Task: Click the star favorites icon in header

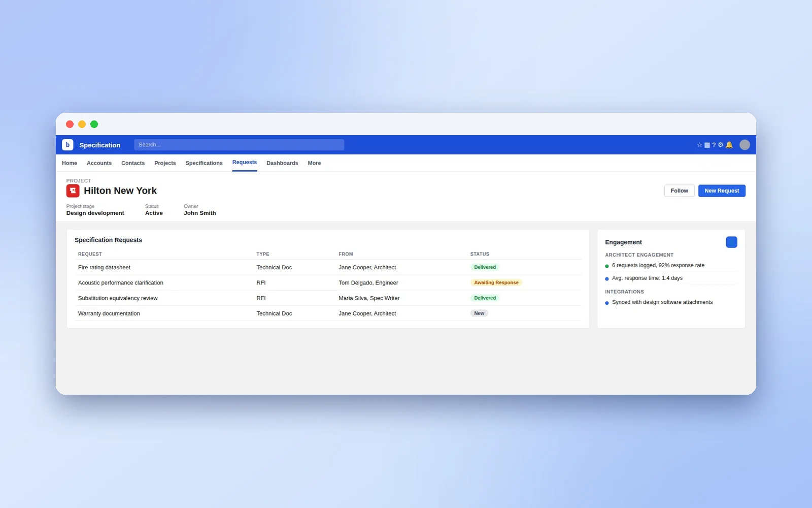Action: (x=699, y=145)
